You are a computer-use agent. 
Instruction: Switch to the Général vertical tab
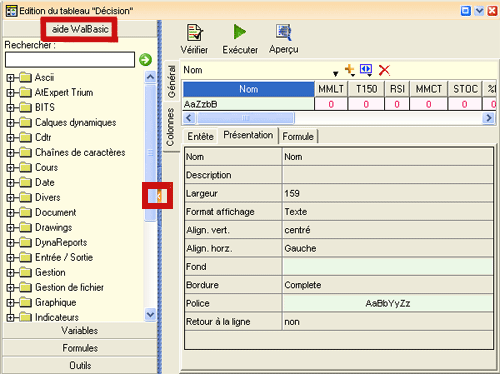tap(171, 81)
